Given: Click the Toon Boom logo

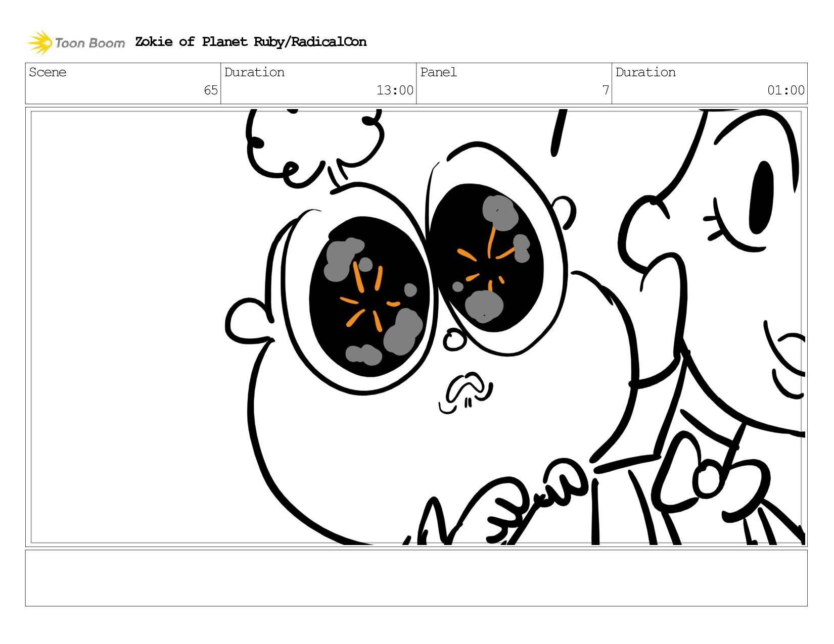Looking at the screenshot, I should (76, 42).
